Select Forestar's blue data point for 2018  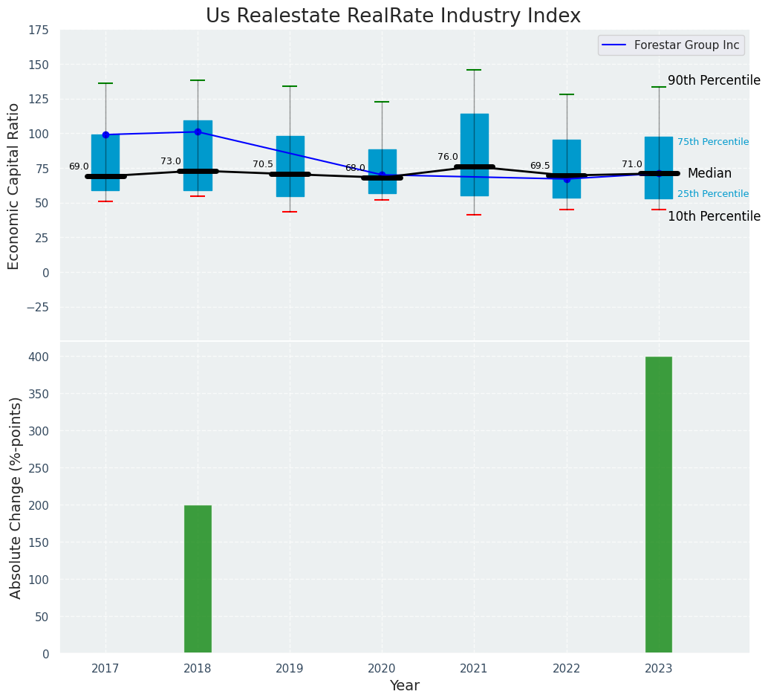[198, 132]
